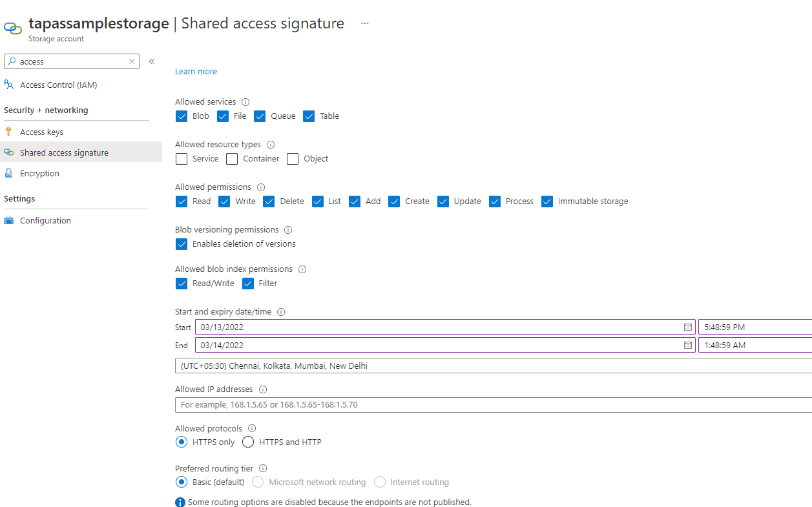812x507 pixels.
Task: Enable the Service resource type
Action: coord(181,158)
